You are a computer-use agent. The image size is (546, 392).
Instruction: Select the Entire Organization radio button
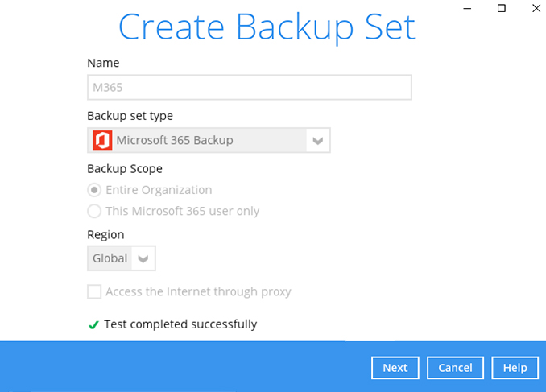(94, 190)
